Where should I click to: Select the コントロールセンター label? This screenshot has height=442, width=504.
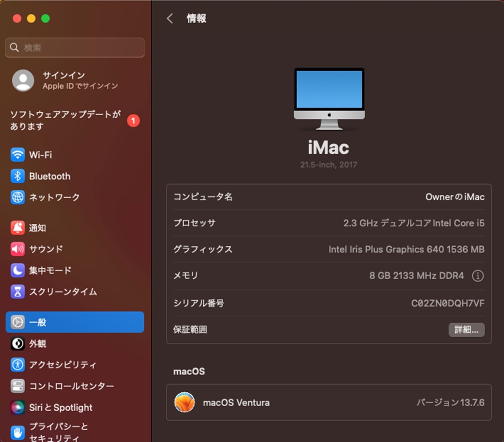(x=72, y=386)
